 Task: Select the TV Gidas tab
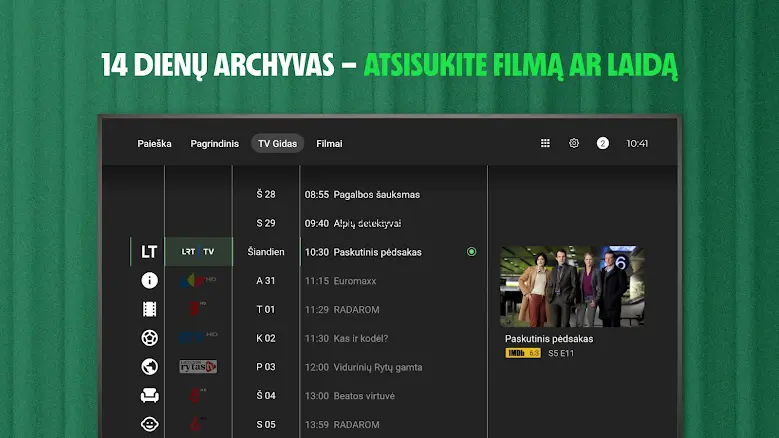click(277, 144)
